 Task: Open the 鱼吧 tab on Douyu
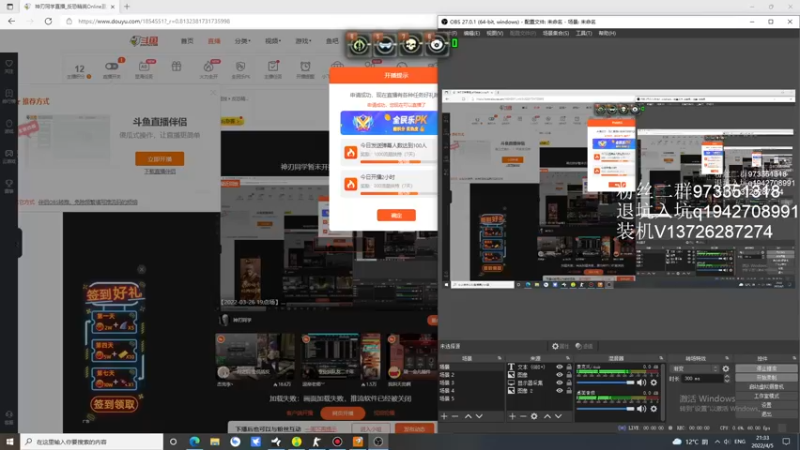(332, 41)
